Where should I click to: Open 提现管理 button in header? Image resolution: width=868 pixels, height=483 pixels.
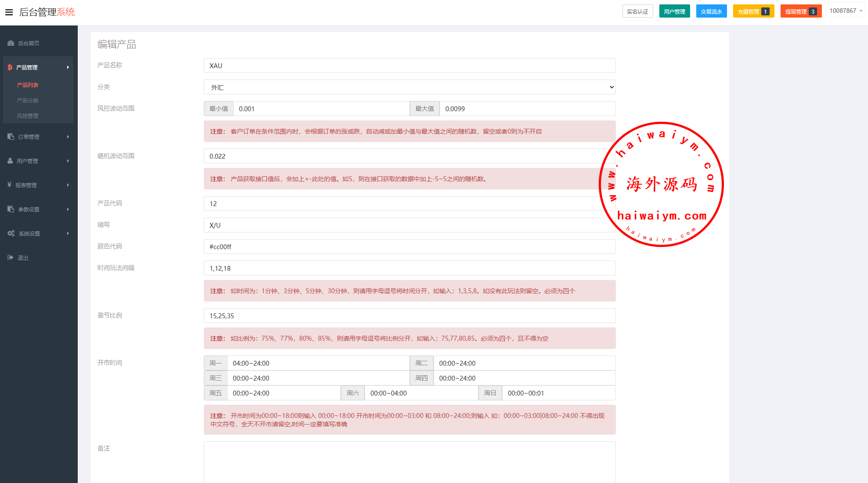pyautogui.click(x=800, y=11)
